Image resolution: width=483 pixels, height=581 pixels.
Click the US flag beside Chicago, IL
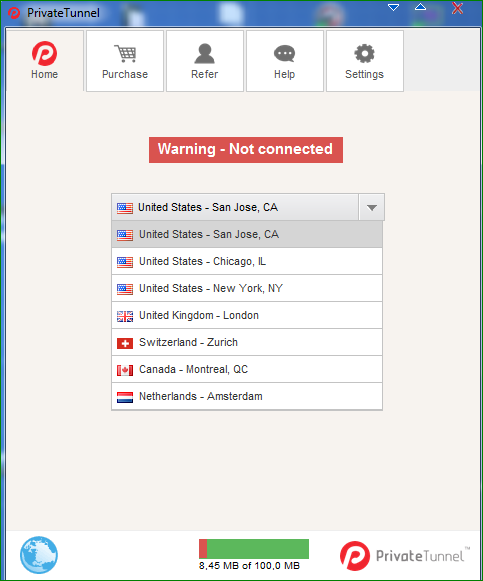pos(125,262)
